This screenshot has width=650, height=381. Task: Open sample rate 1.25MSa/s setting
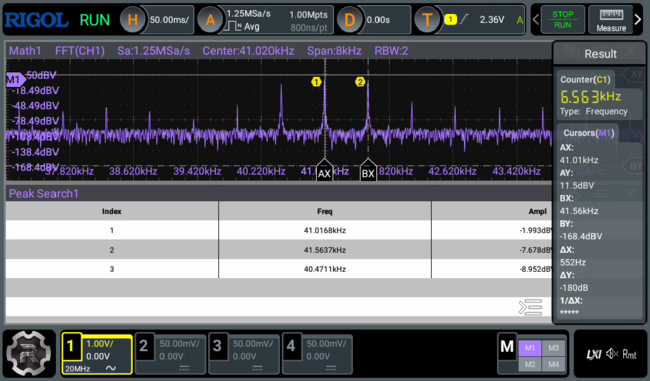[248, 14]
